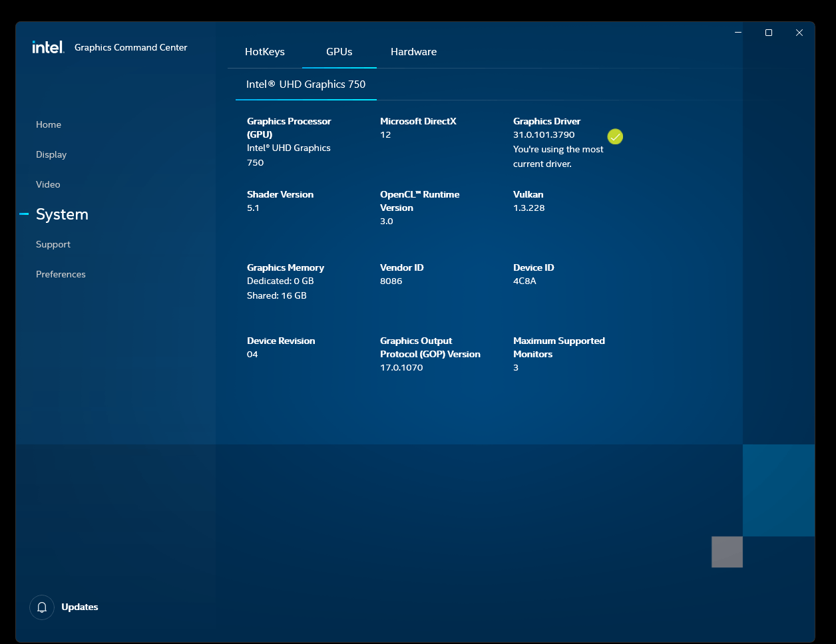
Task: Click the Graphics Processor (GPU) heading
Action: click(x=289, y=128)
